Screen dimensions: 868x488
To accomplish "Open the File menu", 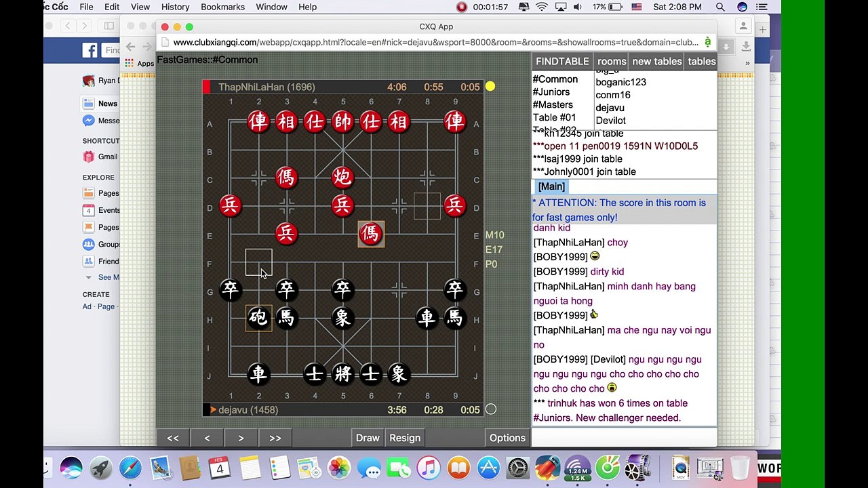I will point(86,7).
